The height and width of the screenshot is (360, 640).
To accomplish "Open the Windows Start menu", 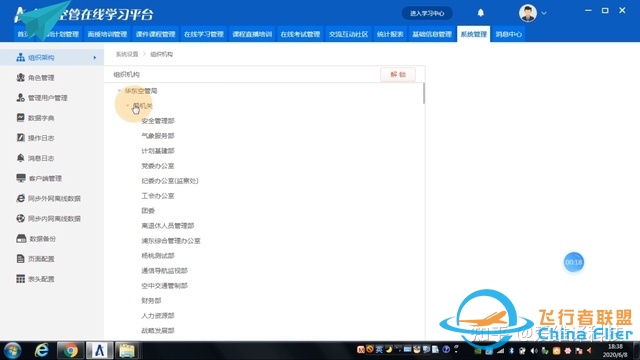I will pyautogui.click(x=13, y=351).
